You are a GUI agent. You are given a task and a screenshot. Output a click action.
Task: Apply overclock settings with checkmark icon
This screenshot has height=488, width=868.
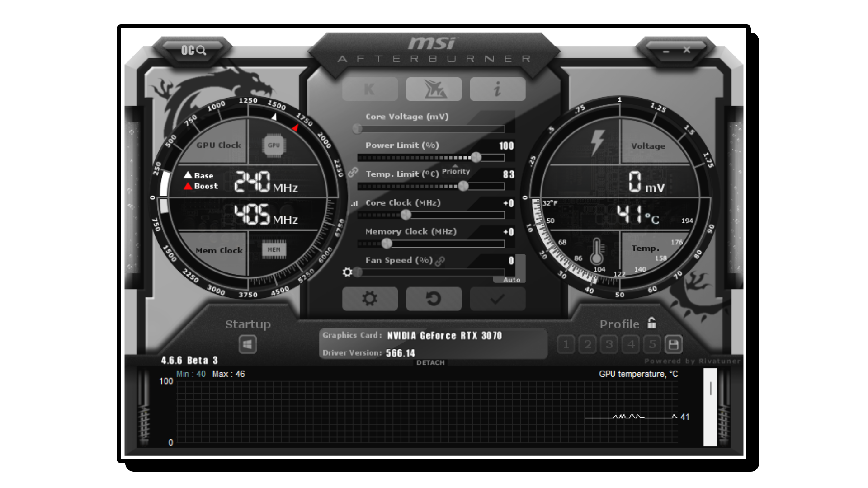(x=497, y=298)
